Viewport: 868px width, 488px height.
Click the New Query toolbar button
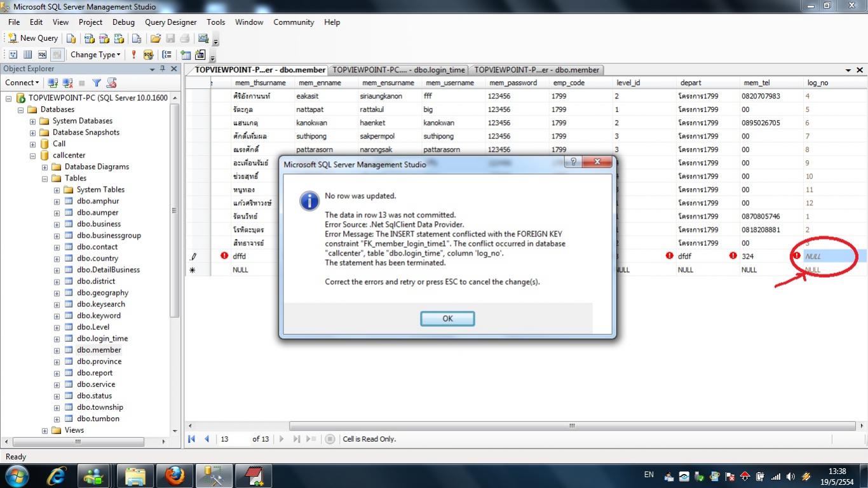[32, 38]
